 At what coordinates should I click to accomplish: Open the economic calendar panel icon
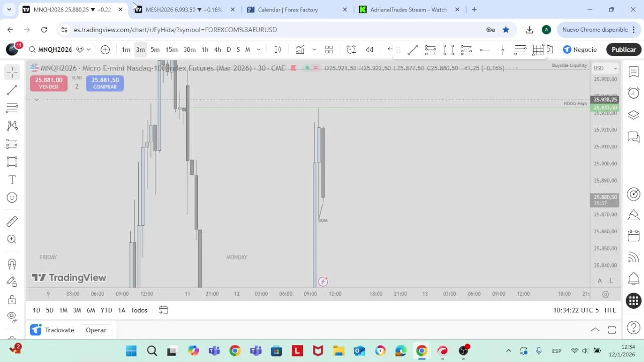pos(633,235)
